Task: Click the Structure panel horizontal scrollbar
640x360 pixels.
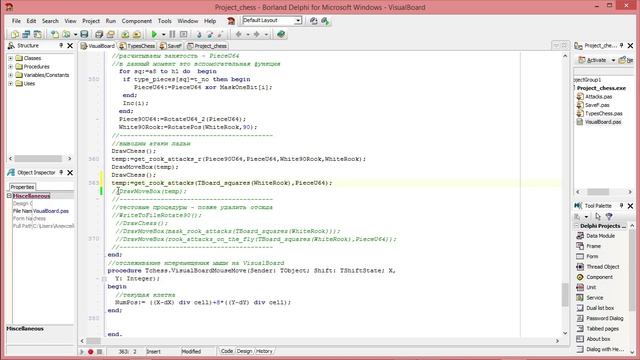Action: (x=40, y=158)
